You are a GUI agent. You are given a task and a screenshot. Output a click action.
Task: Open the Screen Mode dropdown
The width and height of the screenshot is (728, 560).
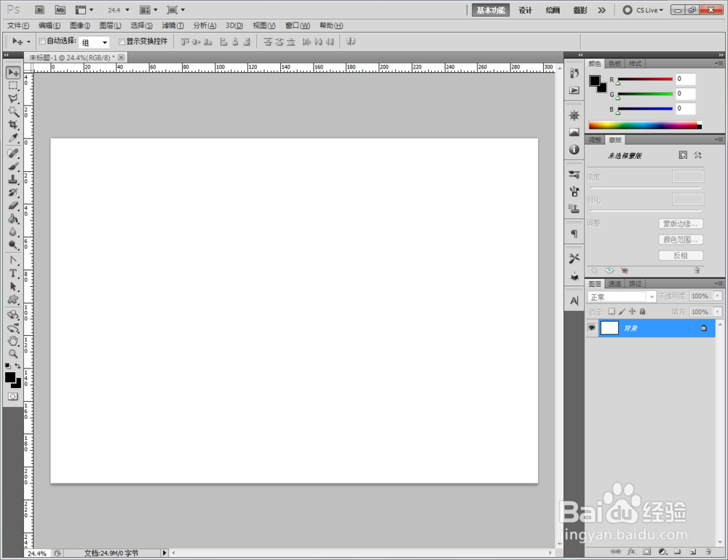tap(176, 9)
